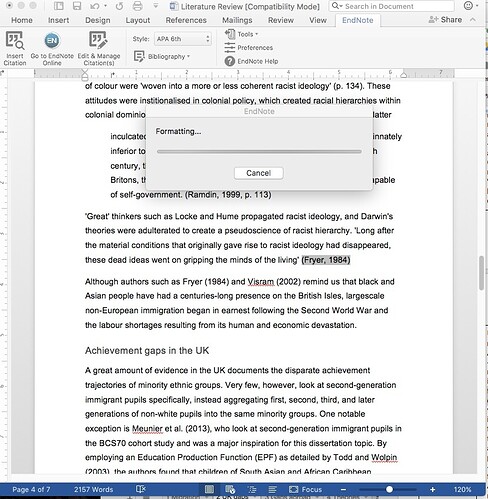Enable Focus mode
The height and width of the screenshot is (499, 488).
(x=305, y=489)
